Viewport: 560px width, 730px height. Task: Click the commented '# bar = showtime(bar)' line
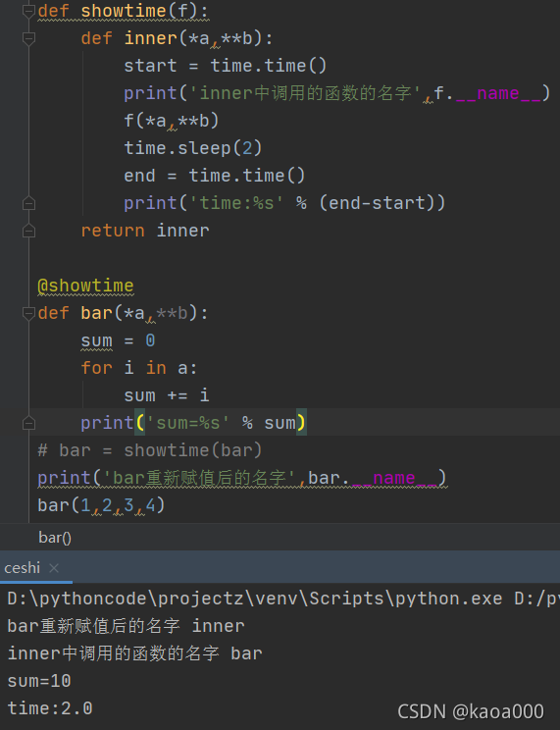150,450
